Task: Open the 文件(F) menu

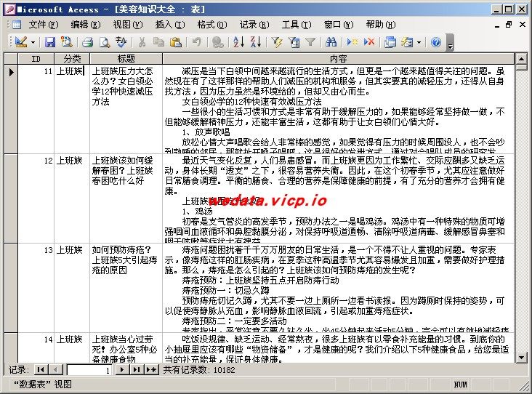Action: (x=44, y=25)
